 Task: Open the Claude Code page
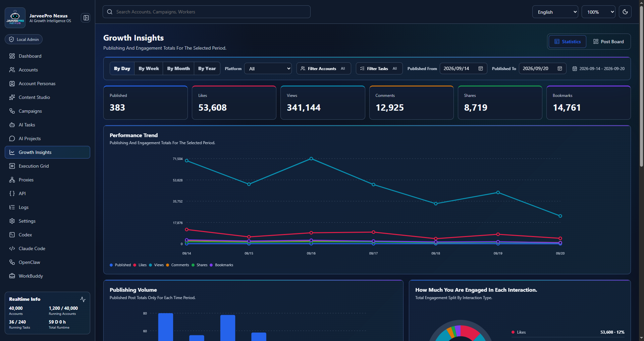pyautogui.click(x=47, y=248)
